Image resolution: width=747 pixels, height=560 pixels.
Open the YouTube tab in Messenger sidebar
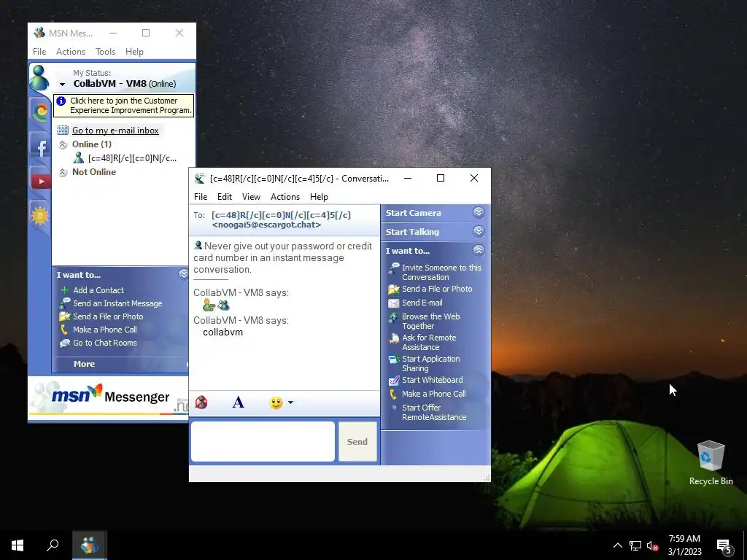click(x=41, y=181)
